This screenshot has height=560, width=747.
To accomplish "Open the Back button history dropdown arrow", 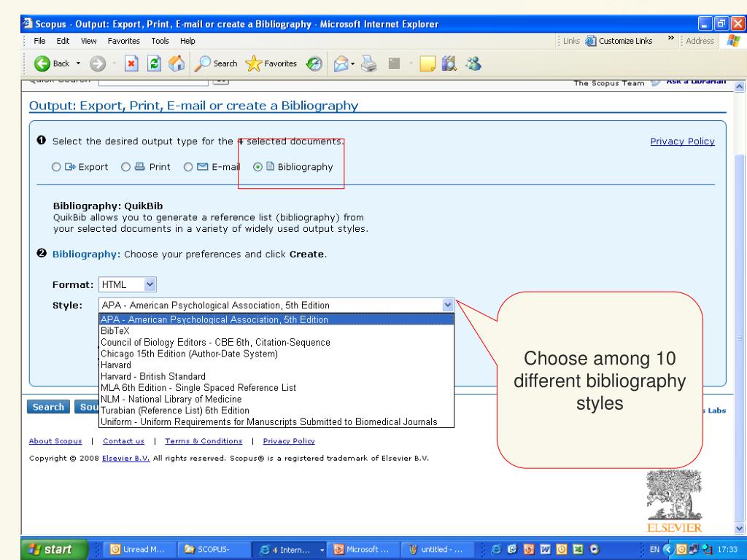I will point(78,63).
